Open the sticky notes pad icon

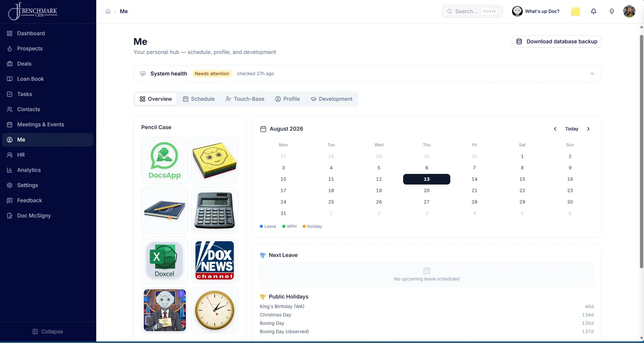tap(215, 161)
